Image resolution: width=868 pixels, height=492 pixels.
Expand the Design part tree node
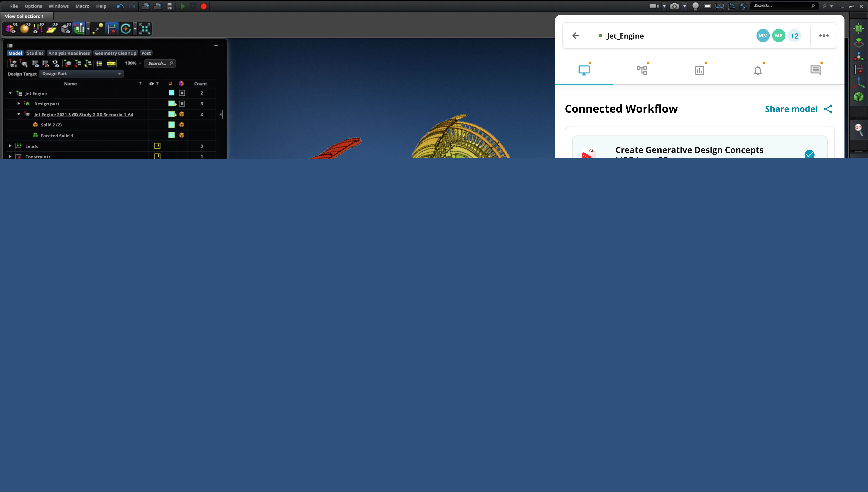click(x=19, y=103)
